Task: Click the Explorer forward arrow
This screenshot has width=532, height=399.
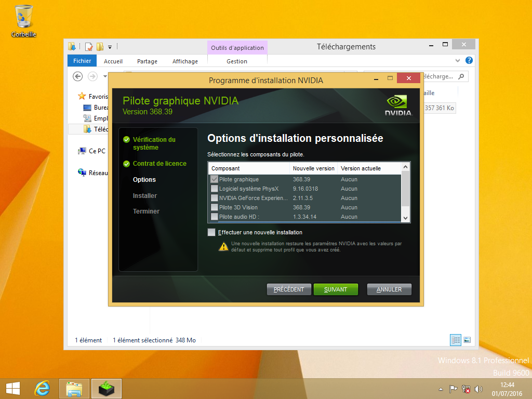Action: coord(92,76)
